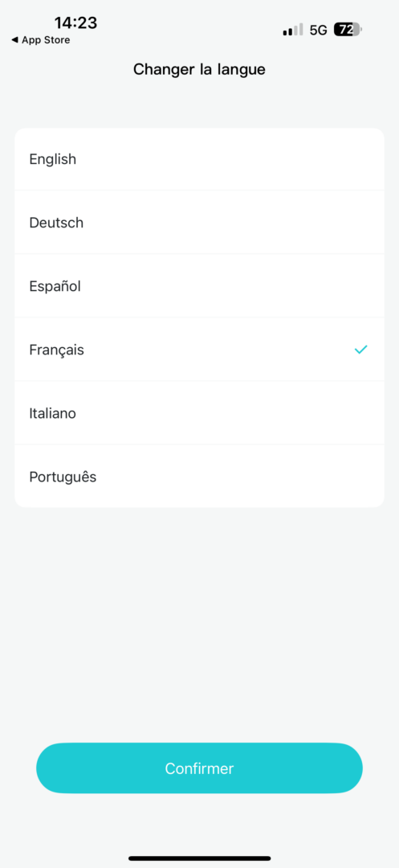
Task: Tap the German language option
Action: tap(199, 223)
